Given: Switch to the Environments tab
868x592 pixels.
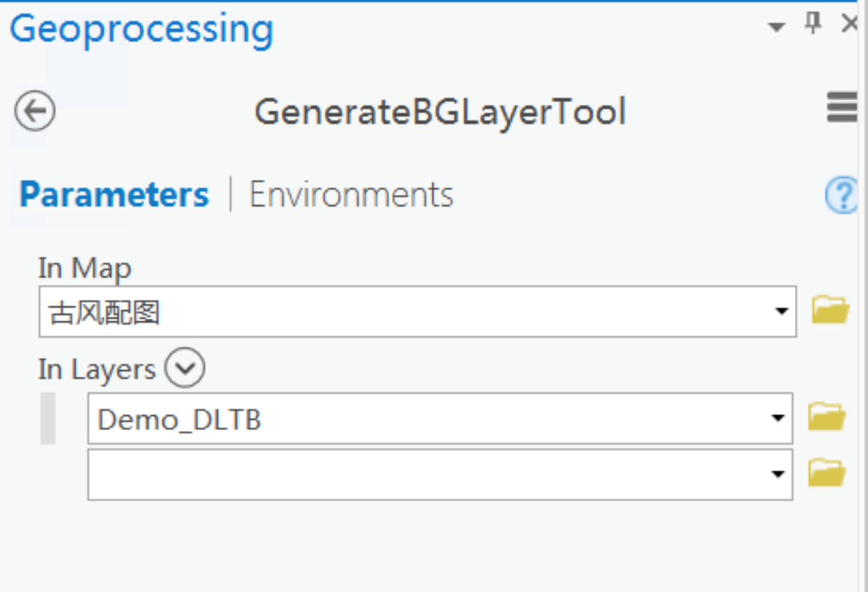Looking at the screenshot, I should click(x=351, y=195).
